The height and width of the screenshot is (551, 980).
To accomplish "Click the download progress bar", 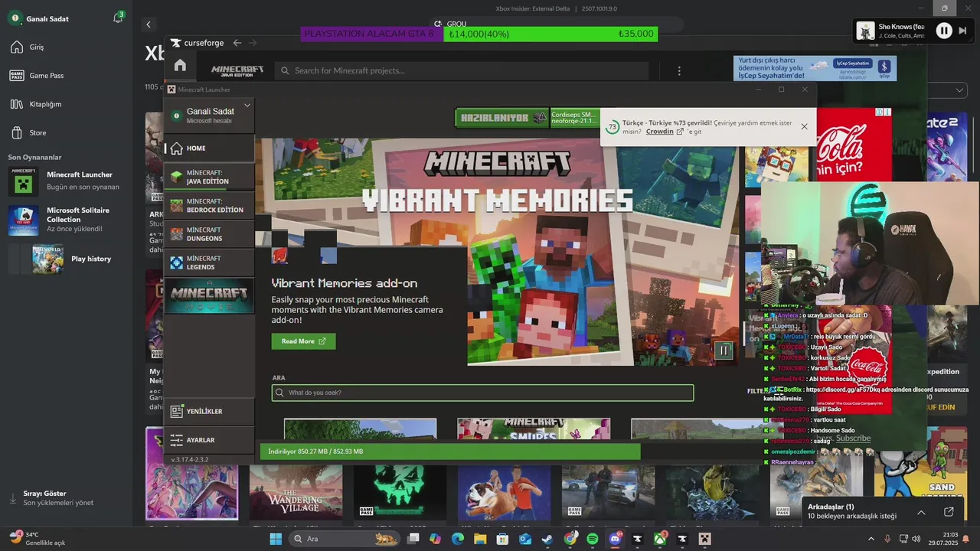I will (450, 452).
